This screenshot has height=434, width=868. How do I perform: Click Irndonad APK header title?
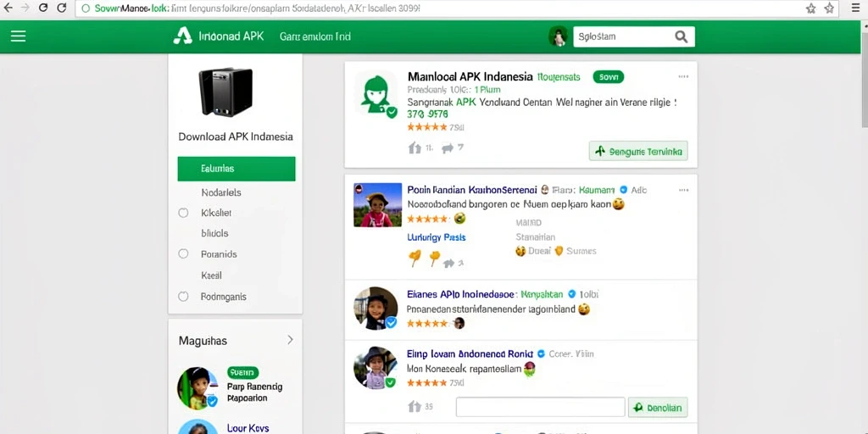pos(231,36)
